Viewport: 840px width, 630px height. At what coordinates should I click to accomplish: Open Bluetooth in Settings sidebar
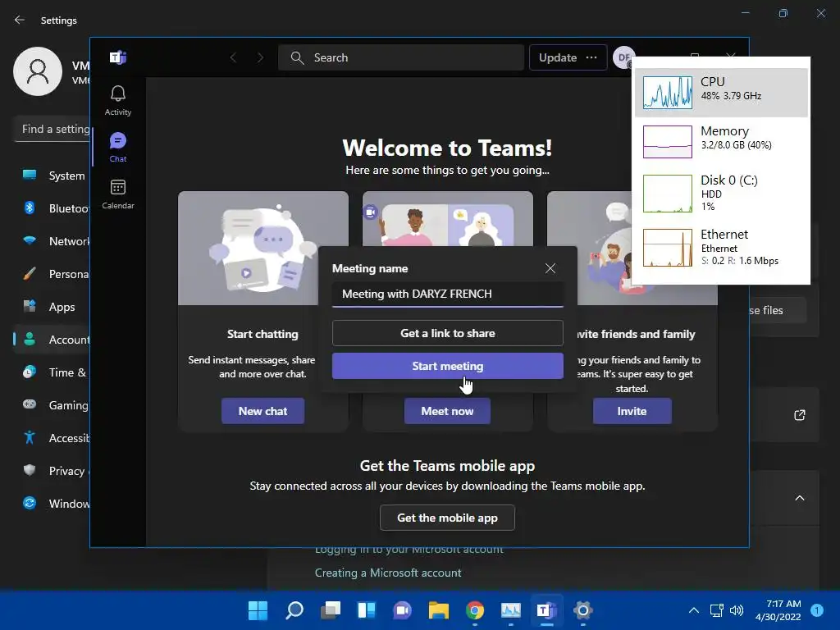click(x=53, y=208)
